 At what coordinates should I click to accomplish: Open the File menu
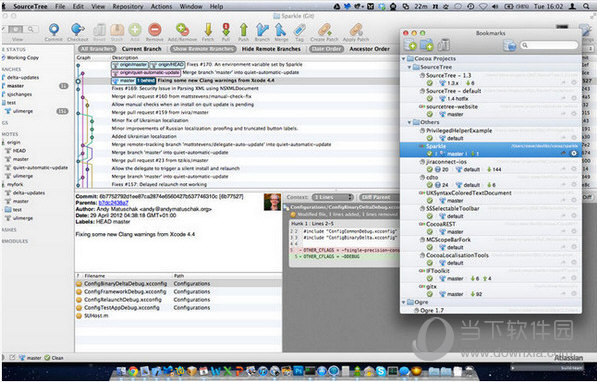click(x=60, y=6)
